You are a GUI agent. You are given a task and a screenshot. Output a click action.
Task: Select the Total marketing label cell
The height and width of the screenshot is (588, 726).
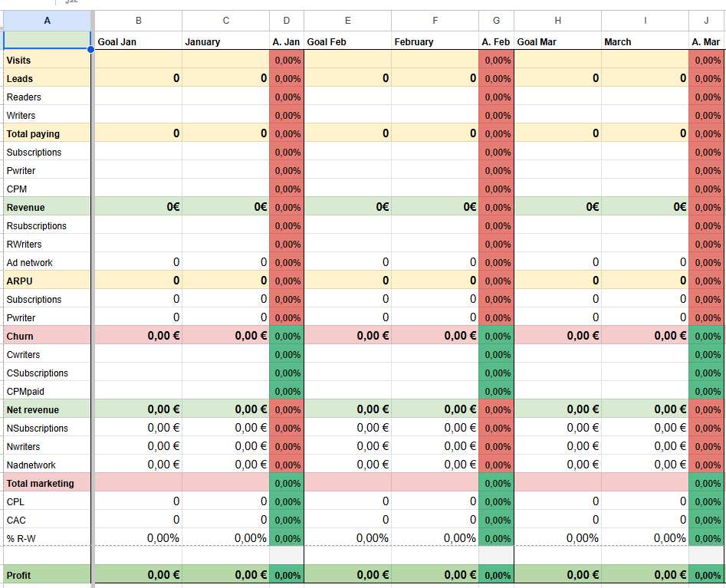(47, 483)
